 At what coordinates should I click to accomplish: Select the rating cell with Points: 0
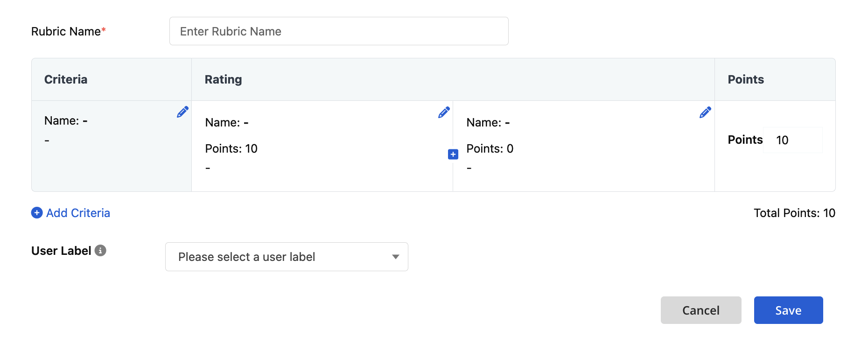[584, 146]
